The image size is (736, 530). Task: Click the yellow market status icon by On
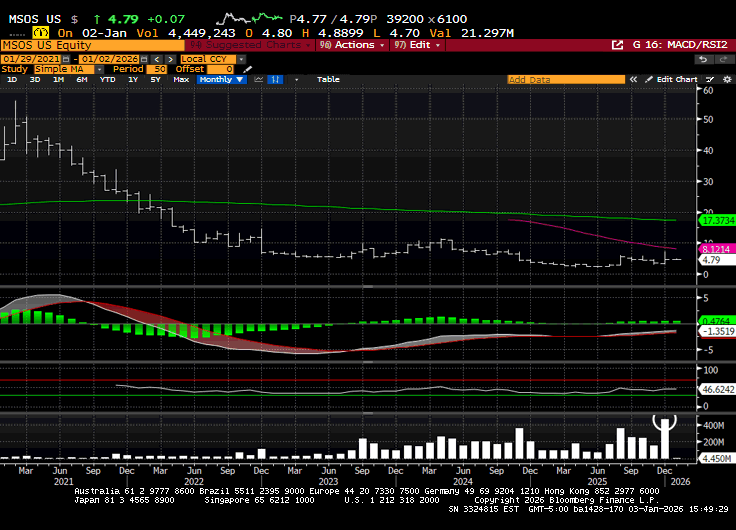coord(41,33)
